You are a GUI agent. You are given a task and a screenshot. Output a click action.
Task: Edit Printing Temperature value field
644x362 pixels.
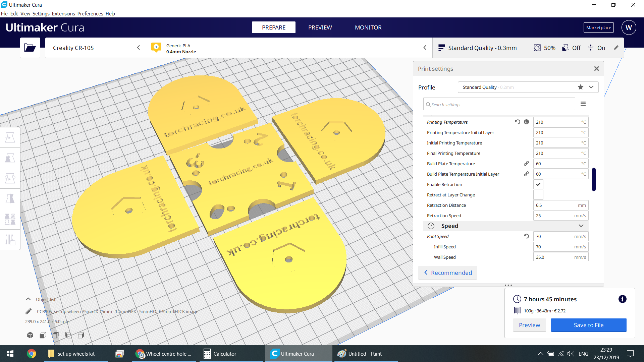pos(560,122)
